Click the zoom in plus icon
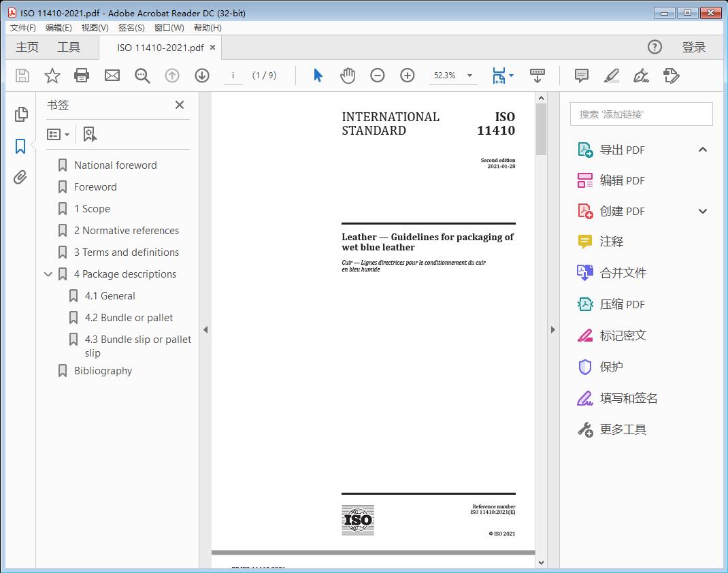This screenshot has width=728, height=573. coord(407,76)
